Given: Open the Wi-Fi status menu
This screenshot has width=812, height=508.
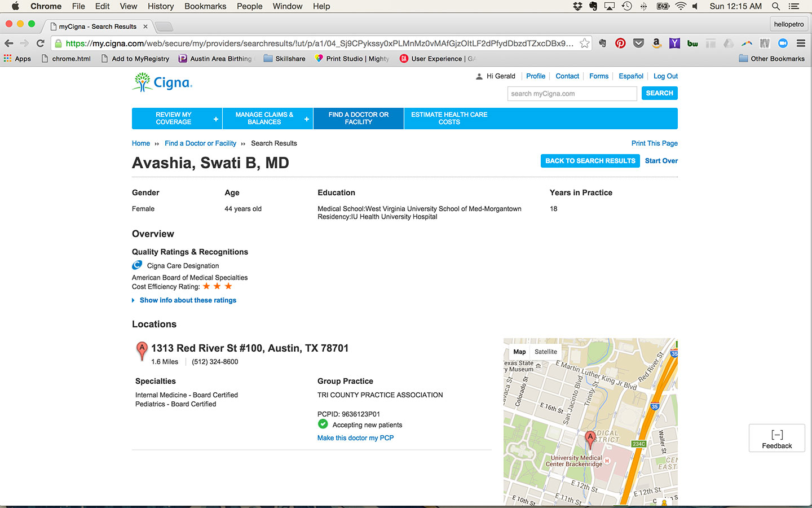Looking at the screenshot, I should click(x=681, y=6).
